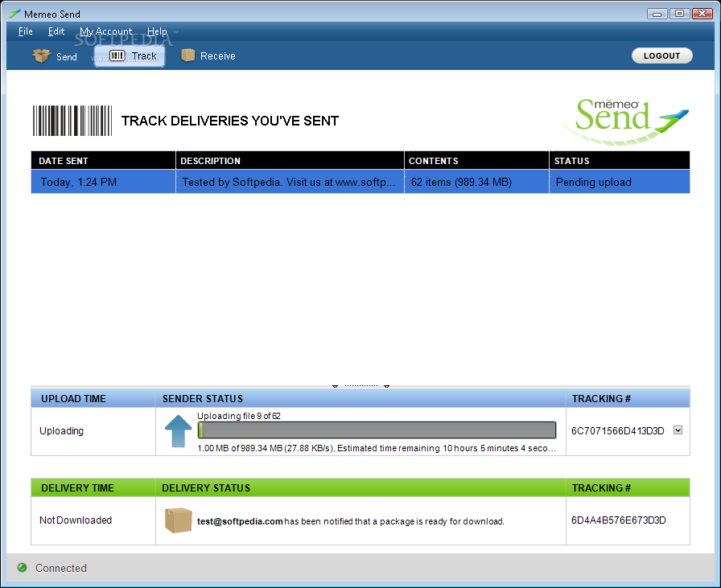Minimize the Memeo Send window
The height and width of the screenshot is (588, 721).
[x=657, y=14]
